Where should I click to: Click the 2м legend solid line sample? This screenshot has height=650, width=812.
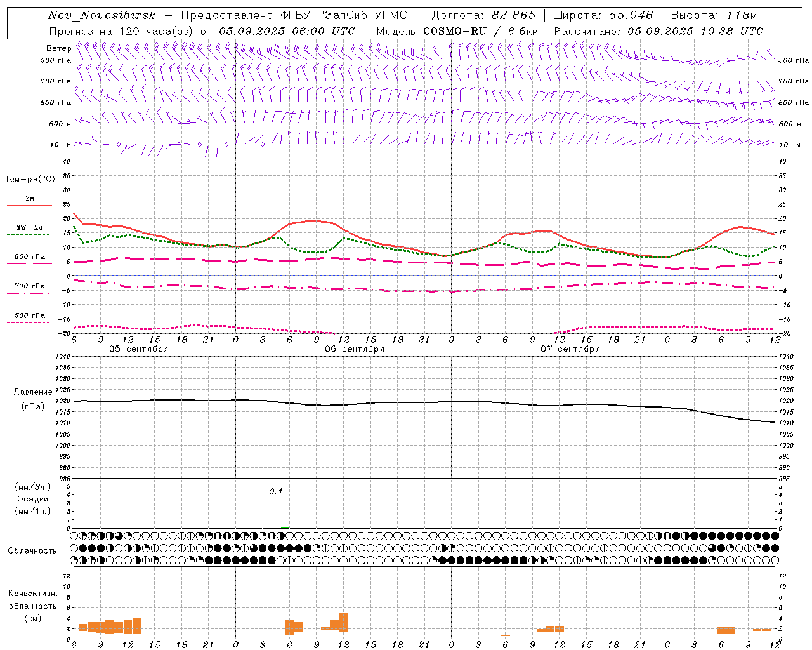[29, 205]
